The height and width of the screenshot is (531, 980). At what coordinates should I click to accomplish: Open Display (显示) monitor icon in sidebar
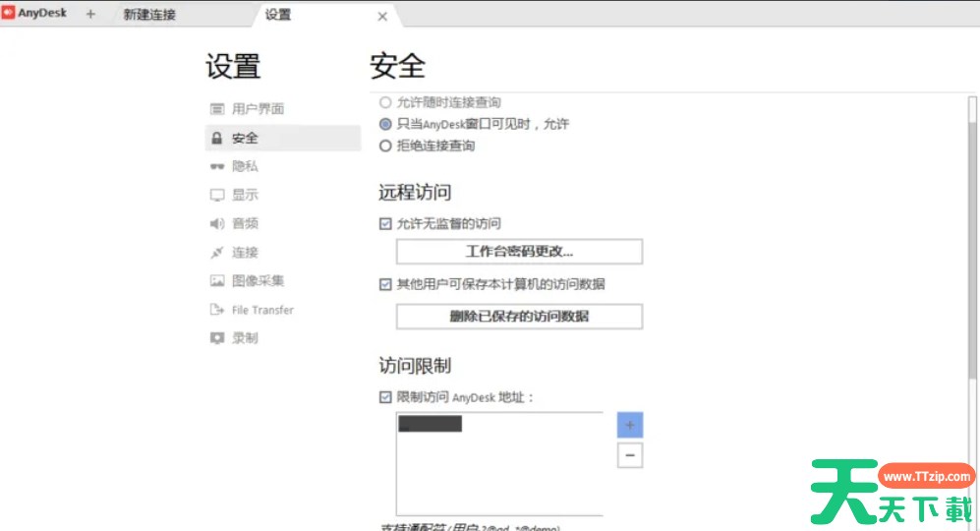217,196
